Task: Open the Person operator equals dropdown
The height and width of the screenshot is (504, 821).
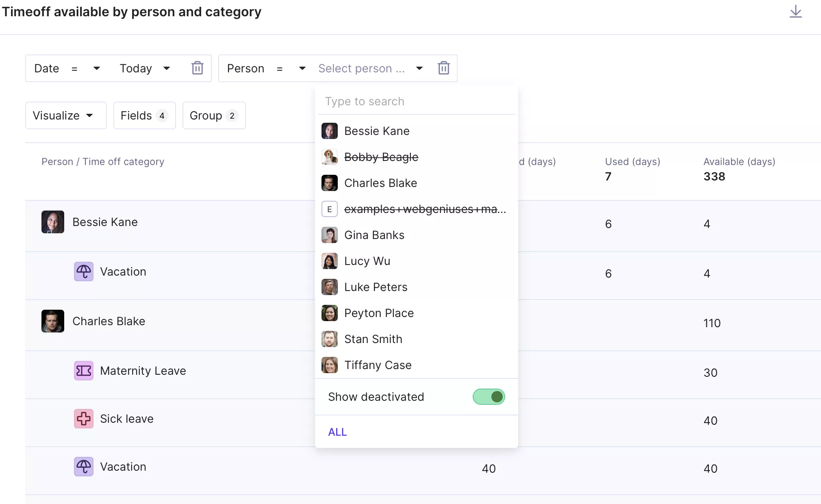Action: (291, 68)
